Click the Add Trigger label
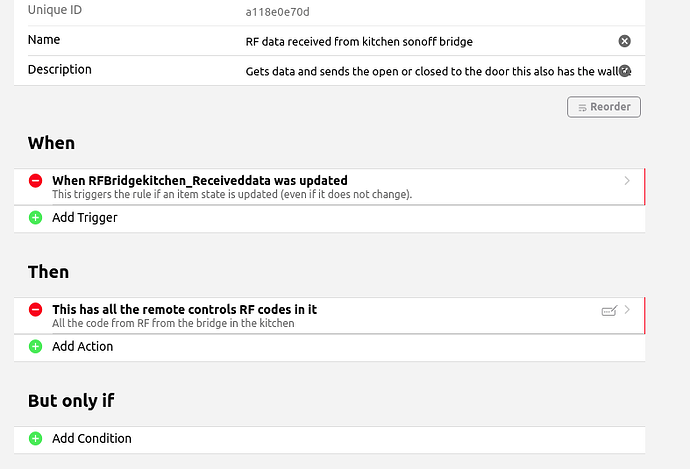Screen dimensions: 690x469 click(x=85, y=217)
